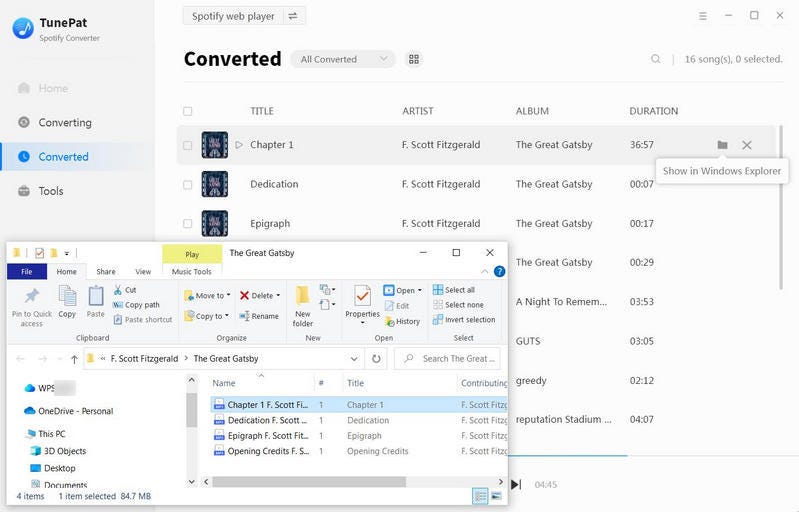
Task: Click Copy path in Explorer ribbon
Action: 136,305
